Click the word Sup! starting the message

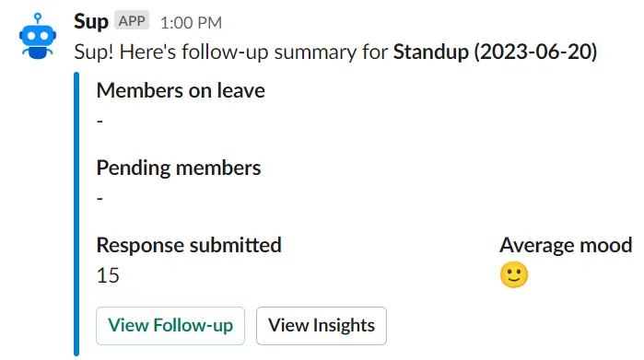[x=94, y=52]
